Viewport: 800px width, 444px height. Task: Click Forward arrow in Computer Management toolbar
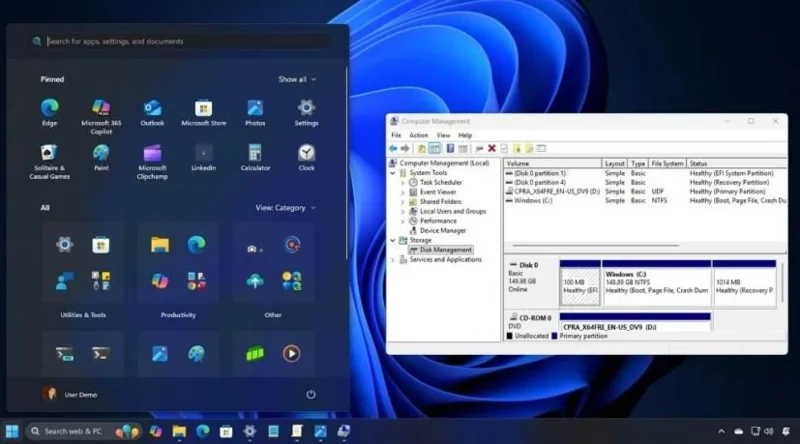coord(405,149)
